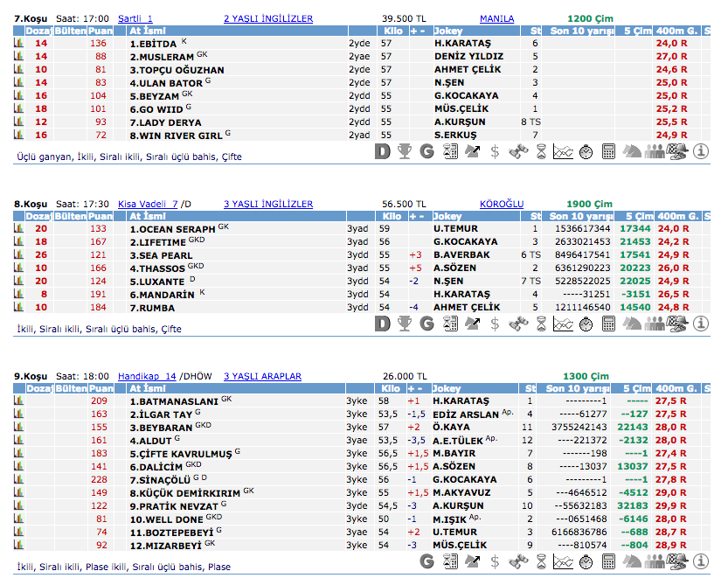This screenshot has width=728, height=585.
Task: Click the D letter icon under race 8
Action: (382, 324)
